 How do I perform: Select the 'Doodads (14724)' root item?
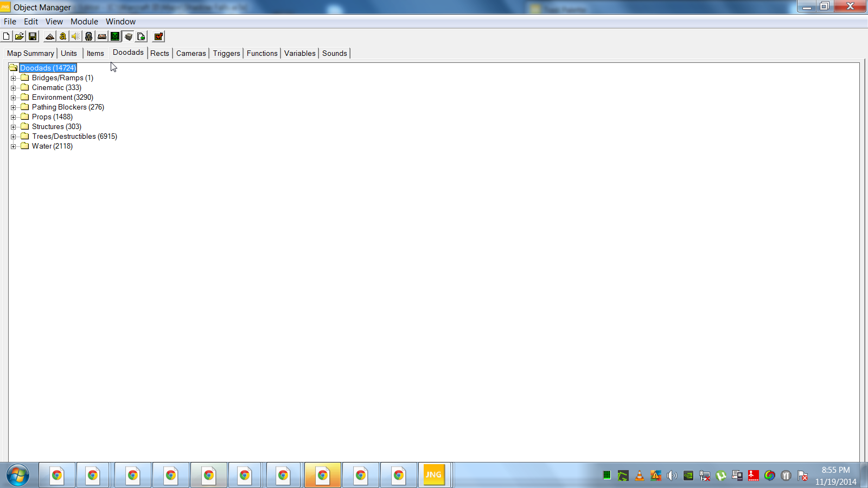click(48, 68)
